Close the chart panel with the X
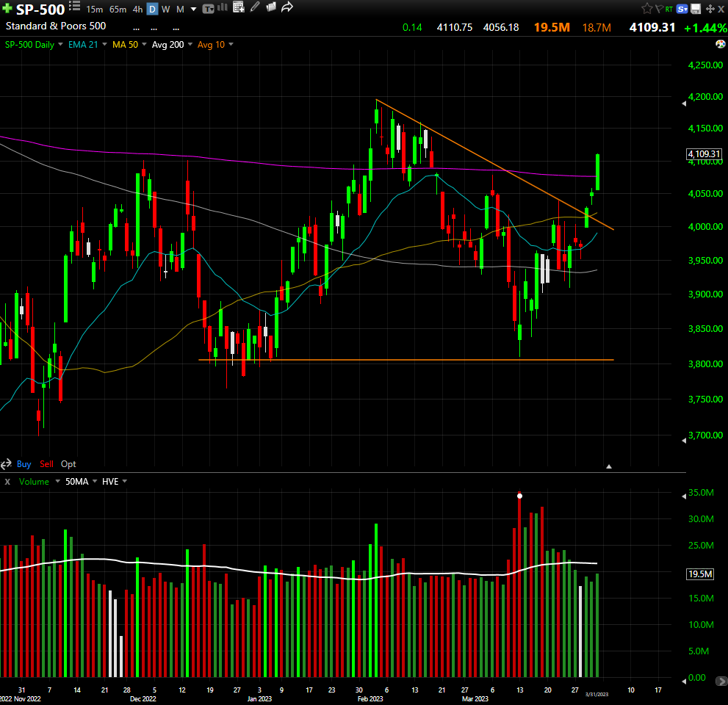 721,9
